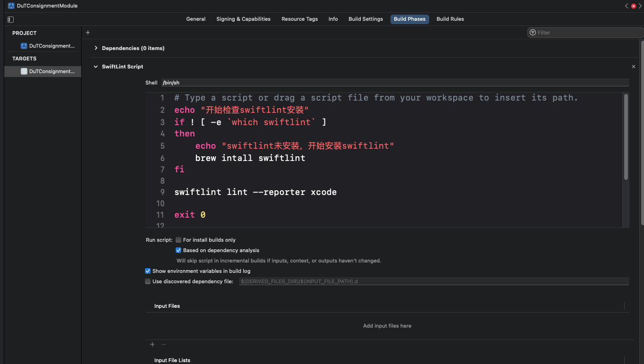644x364 pixels.
Task: Click the indented echo on line 5
Action: tap(295, 146)
